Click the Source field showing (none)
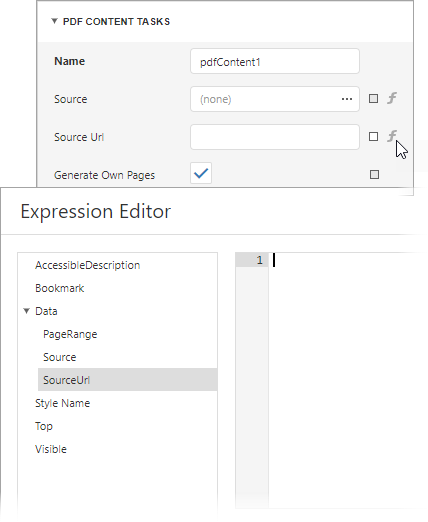The width and height of the screenshot is (428, 522). pos(275,99)
